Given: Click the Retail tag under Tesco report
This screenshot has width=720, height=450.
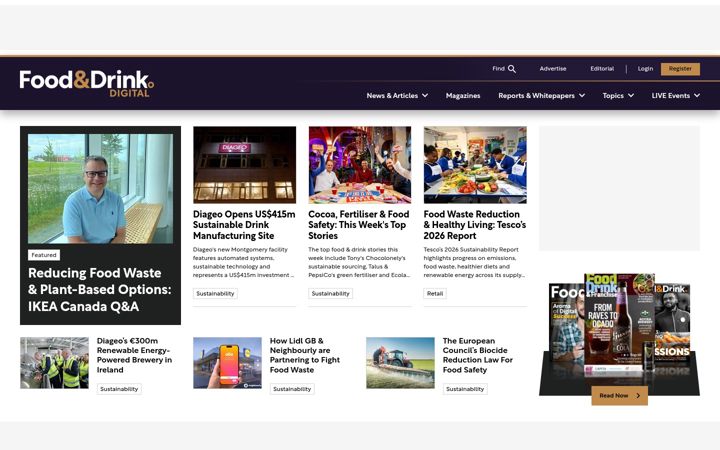Looking at the screenshot, I should (435, 293).
